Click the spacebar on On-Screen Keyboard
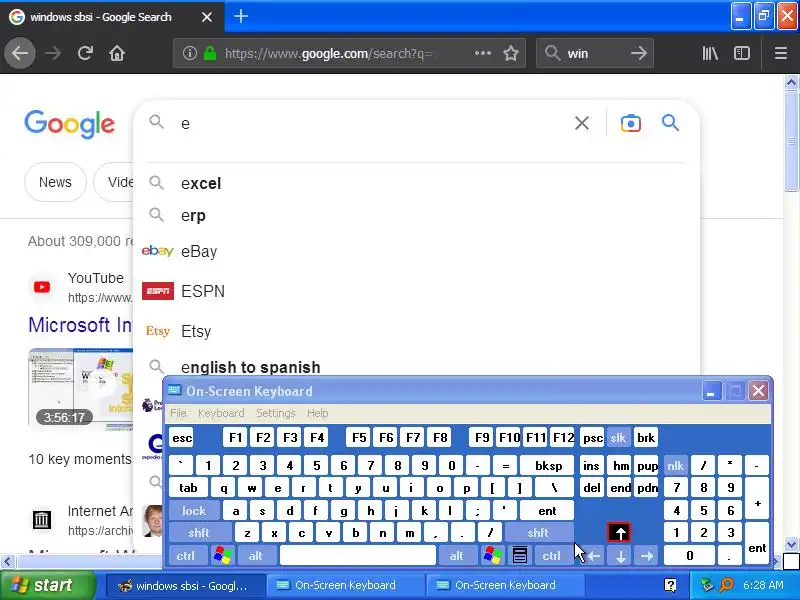 [358, 555]
